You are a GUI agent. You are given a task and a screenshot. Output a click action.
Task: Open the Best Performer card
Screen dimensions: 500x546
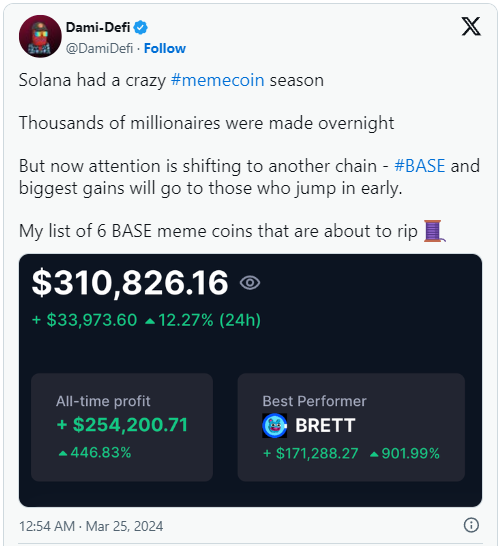351,427
